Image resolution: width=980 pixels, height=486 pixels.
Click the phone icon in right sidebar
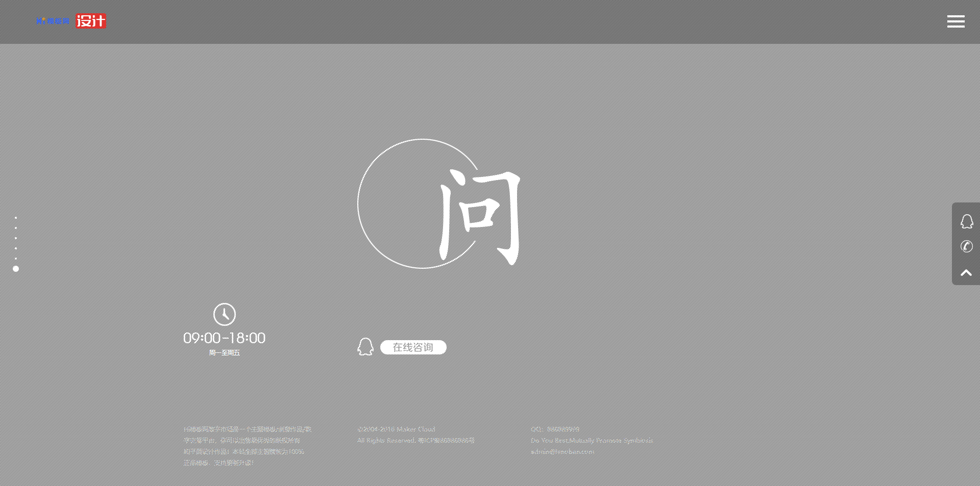[966, 247]
